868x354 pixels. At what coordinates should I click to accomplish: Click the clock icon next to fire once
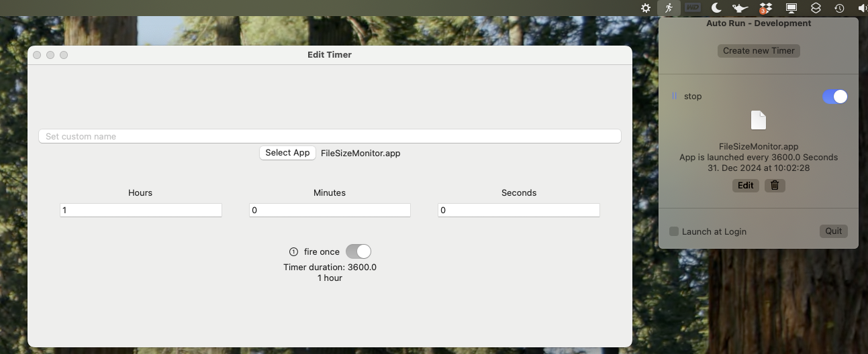[x=293, y=252]
